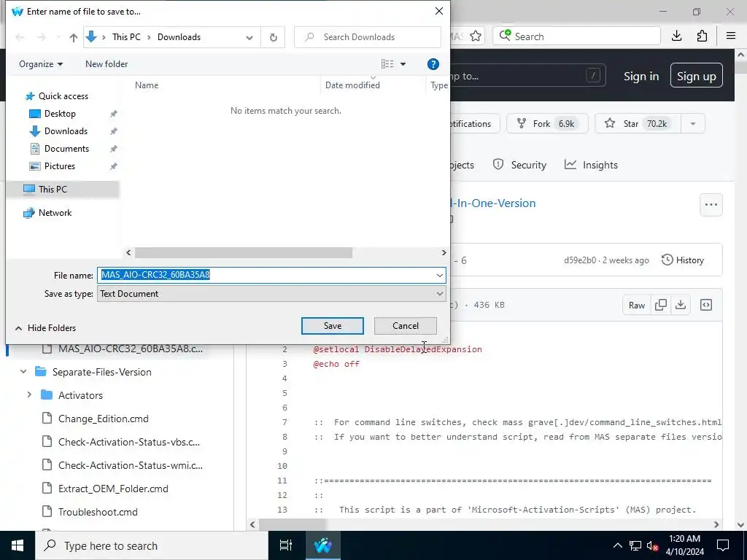Open dialog Help question mark icon

pos(433,64)
